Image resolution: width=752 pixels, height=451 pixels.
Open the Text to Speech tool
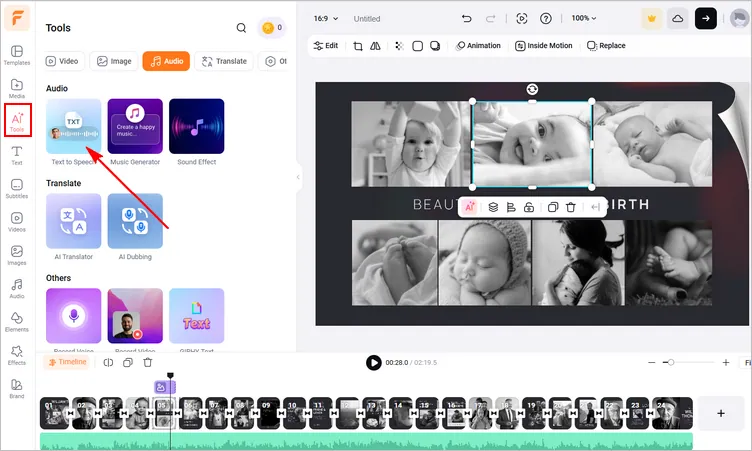73,126
